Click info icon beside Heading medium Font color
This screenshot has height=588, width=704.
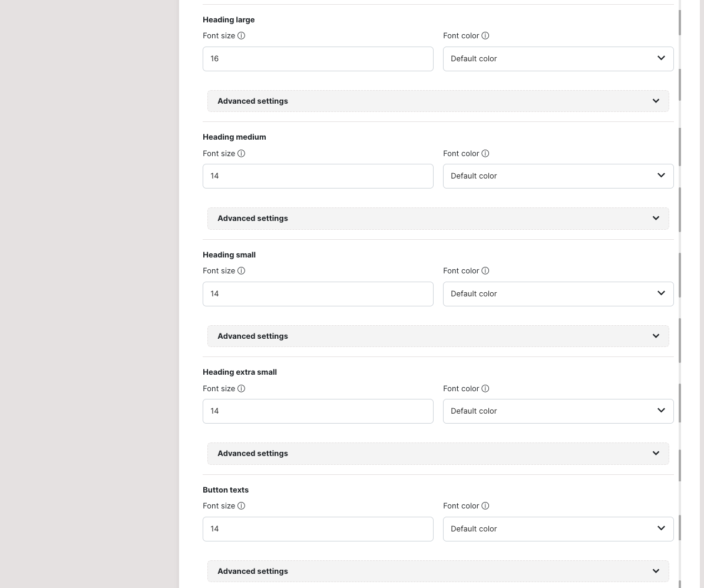pyautogui.click(x=485, y=154)
